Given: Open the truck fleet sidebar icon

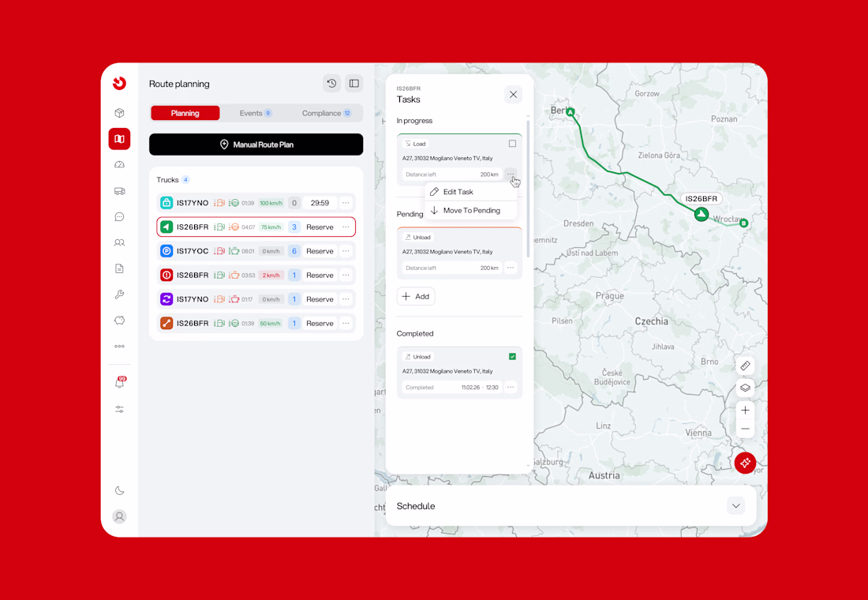Looking at the screenshot, I should (119, 190).
